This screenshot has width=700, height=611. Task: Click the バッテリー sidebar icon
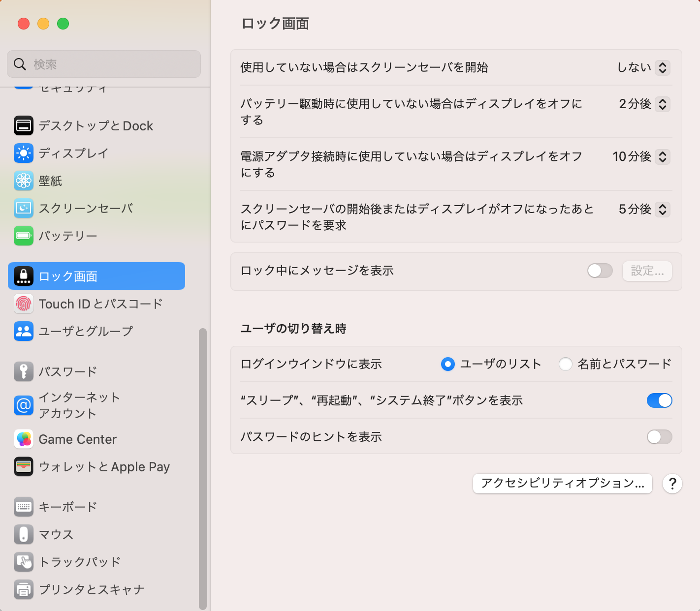click(23, 236)
